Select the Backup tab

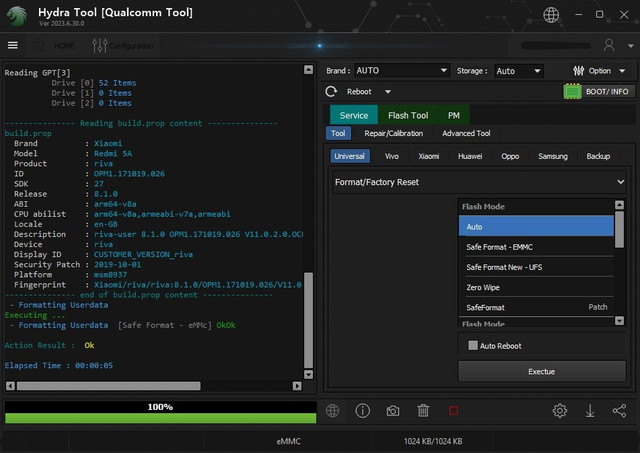point(598,156)
